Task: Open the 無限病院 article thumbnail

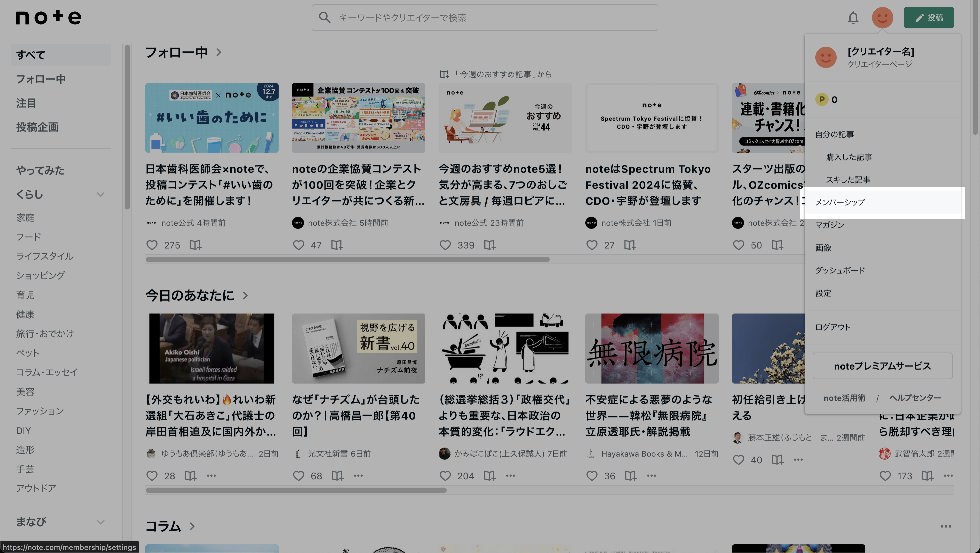Action: click(x=652, y=348)
